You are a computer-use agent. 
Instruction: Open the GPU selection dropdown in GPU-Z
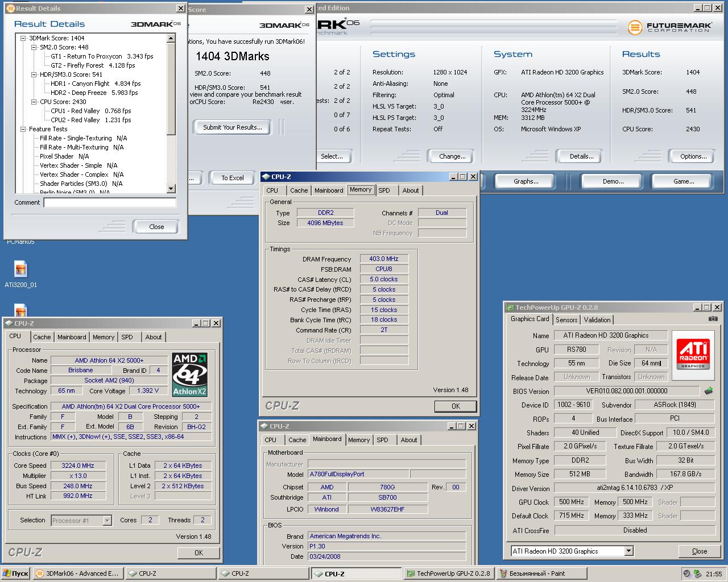point(628,551)
